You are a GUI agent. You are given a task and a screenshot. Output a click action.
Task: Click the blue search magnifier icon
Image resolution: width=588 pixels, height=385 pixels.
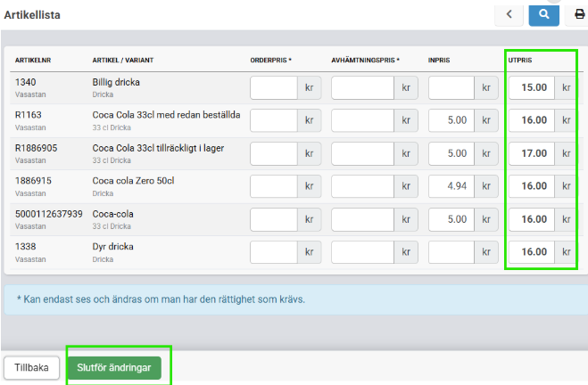point(542,14)
